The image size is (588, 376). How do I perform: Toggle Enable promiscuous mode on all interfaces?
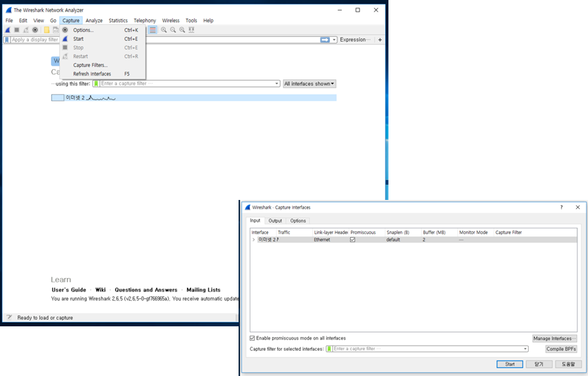click(x=252, y=338)
